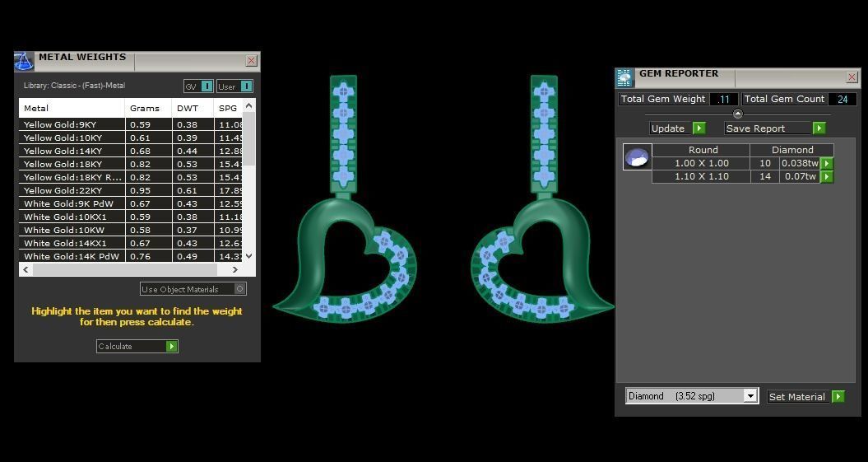Click the Metal Weights panel logo icon
Viewport: 868px width, 462px height.
24,62
